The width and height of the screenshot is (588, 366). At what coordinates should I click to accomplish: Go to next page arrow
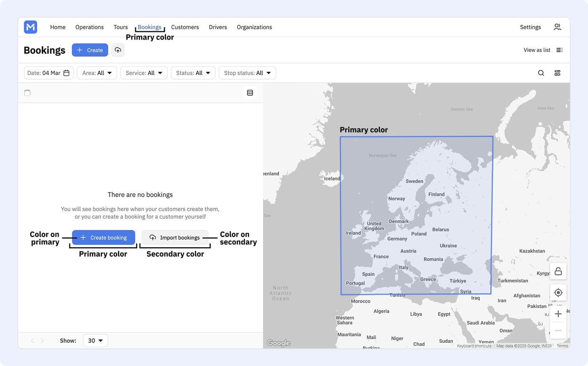tap(42, 341)
